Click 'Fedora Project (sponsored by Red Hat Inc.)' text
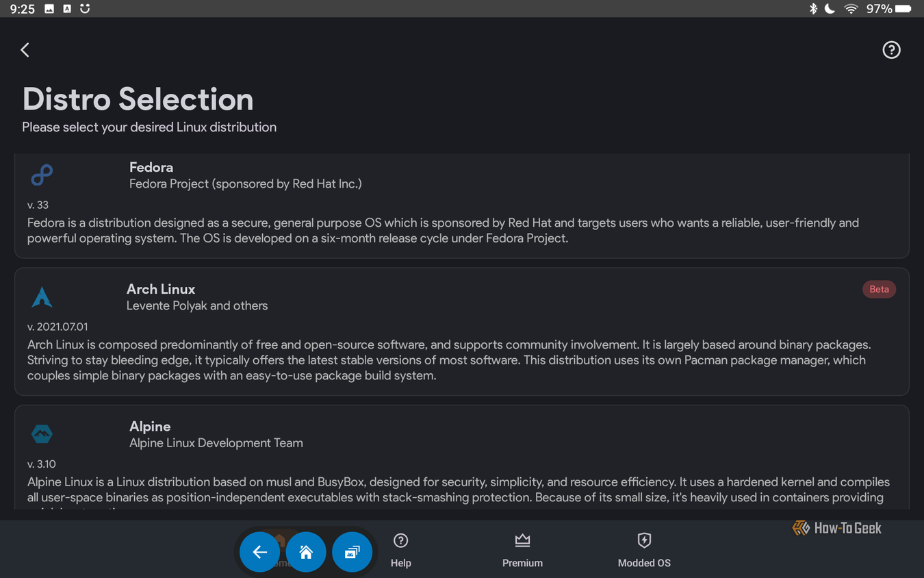924x578 pixels. coord(246,184)
